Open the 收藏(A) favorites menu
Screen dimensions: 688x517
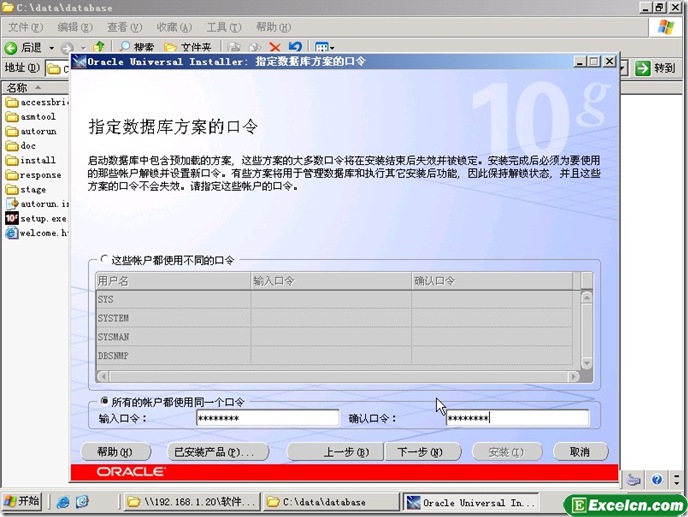[x=174, y=27]
